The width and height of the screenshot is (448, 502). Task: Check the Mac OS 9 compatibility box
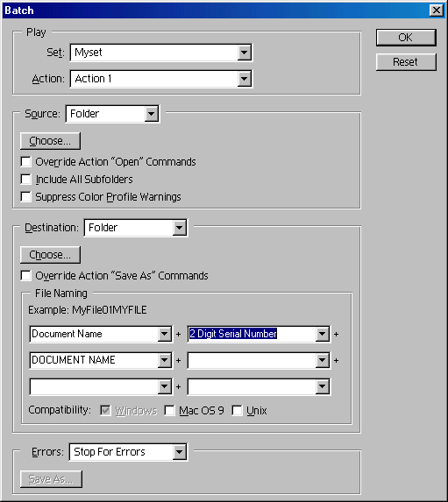169,410
